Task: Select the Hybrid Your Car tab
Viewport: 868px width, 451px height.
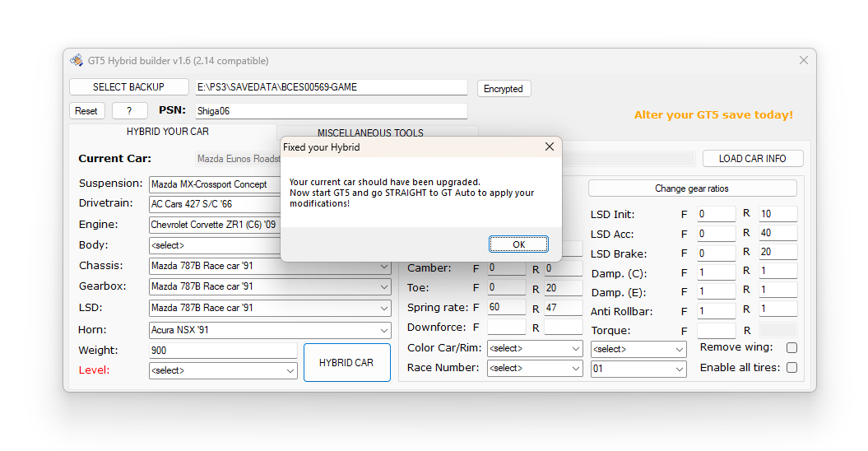Action: tap(168, 132)
